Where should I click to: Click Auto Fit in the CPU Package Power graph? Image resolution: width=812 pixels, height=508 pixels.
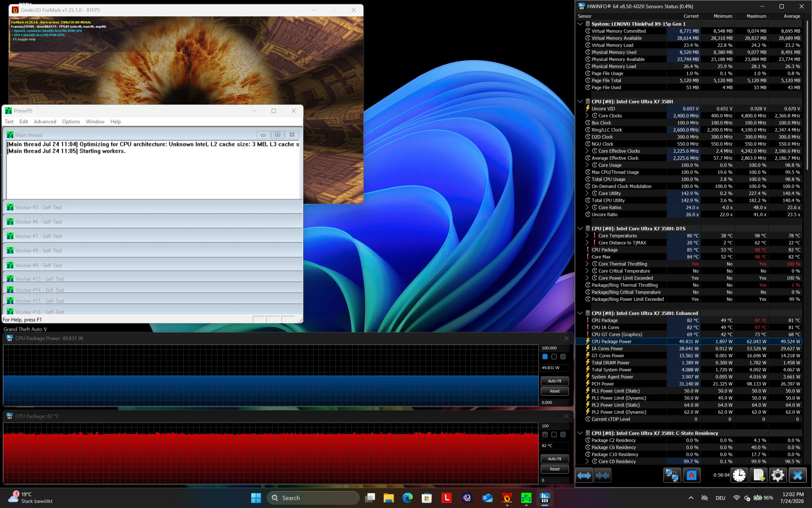555,381
